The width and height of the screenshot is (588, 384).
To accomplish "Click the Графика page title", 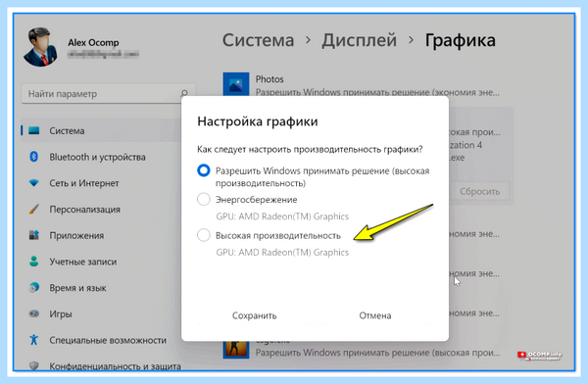I will coord(461,41).
